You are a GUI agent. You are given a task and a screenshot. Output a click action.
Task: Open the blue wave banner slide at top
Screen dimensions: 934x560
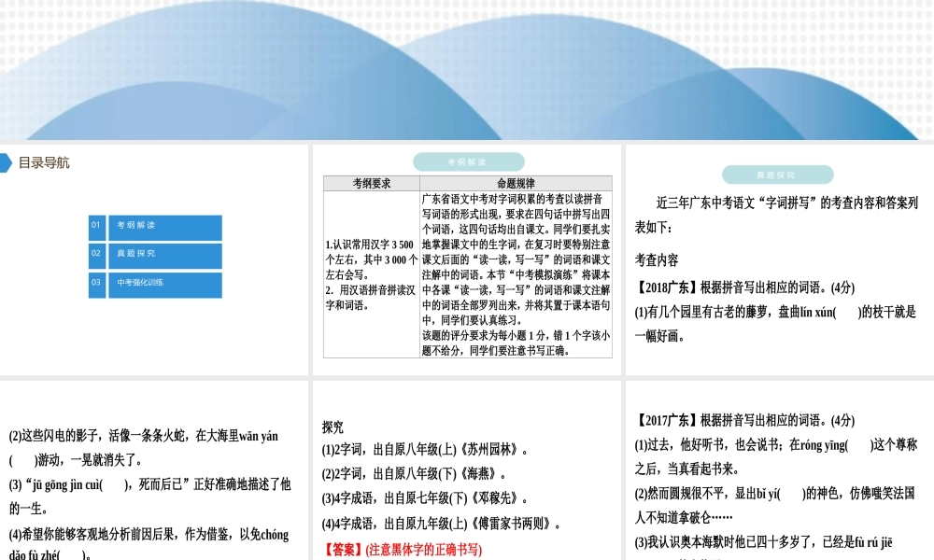[x=467, y=70]
